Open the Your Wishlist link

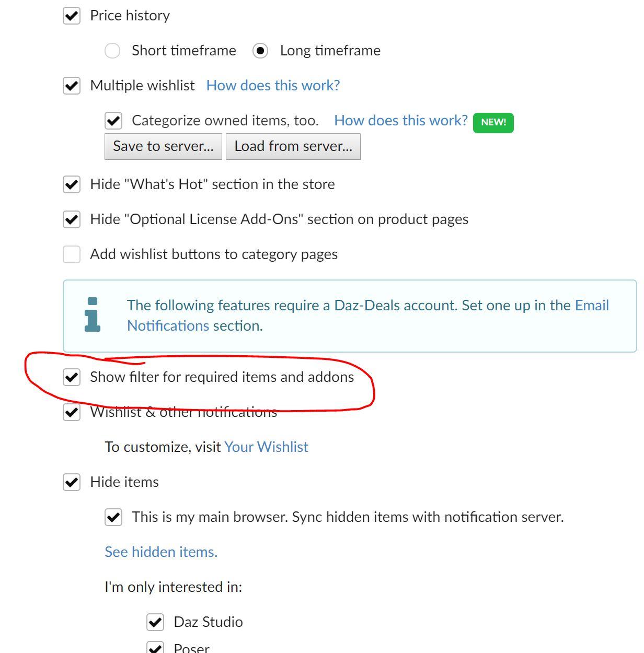pyautogui.click(x=266, y=447)
